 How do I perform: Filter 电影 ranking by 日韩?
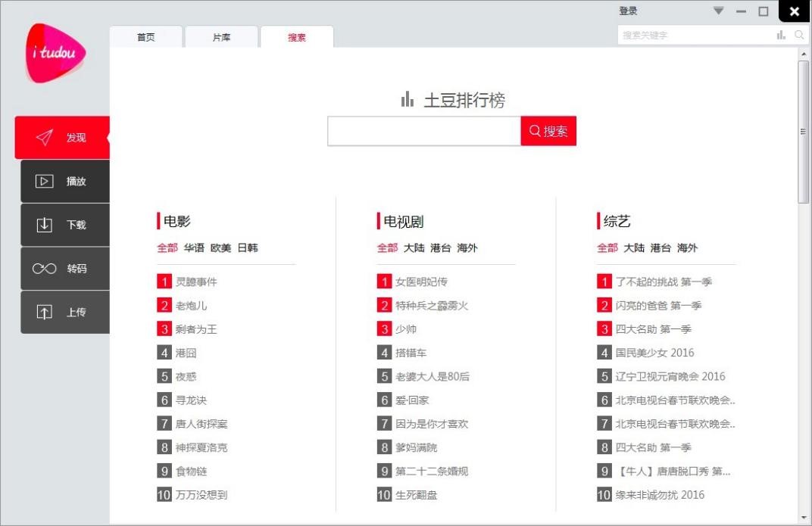coord(248,247)
